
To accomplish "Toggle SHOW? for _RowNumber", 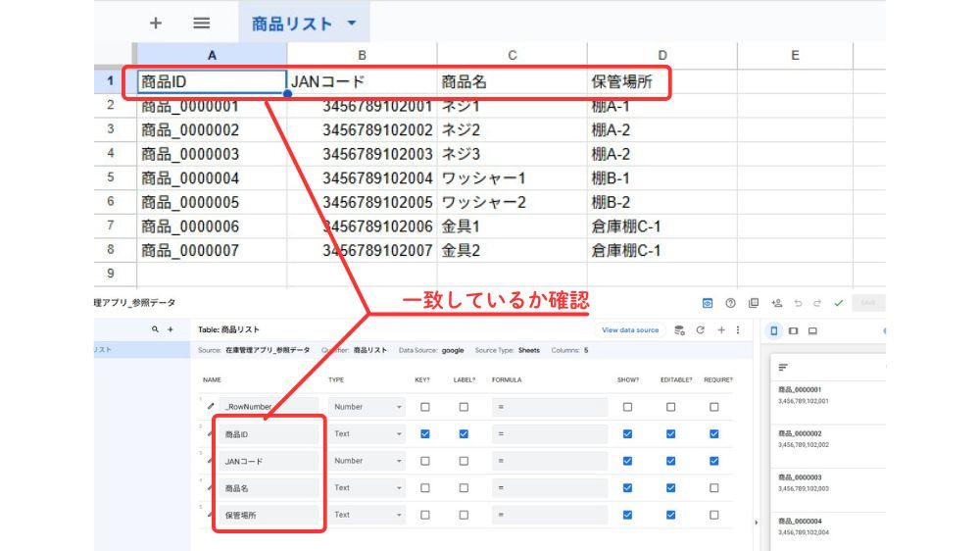I will 627,407.
